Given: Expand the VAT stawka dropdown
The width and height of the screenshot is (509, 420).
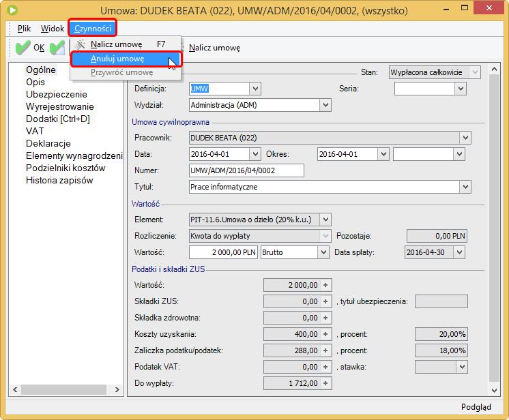Looking at the screenshot, I should pyautogui.click(x=462, y=367).
